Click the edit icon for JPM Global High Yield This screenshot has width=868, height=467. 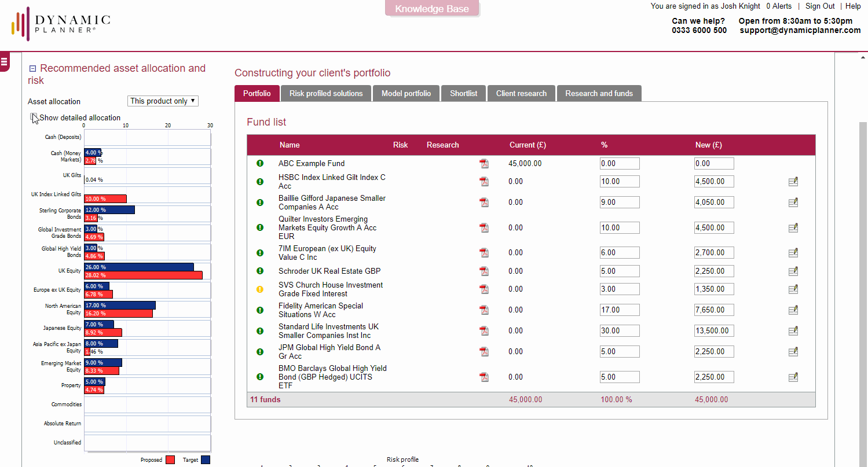(793, 352)
